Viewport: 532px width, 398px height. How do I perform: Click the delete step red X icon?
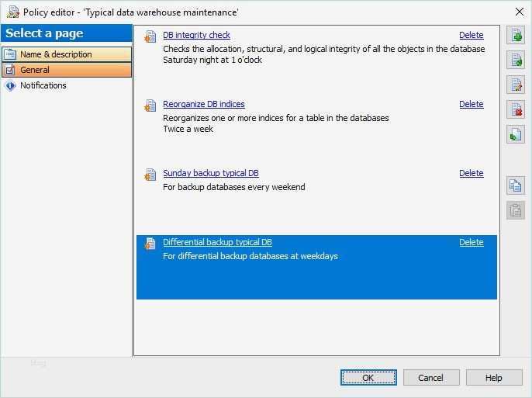pos(516,109)
